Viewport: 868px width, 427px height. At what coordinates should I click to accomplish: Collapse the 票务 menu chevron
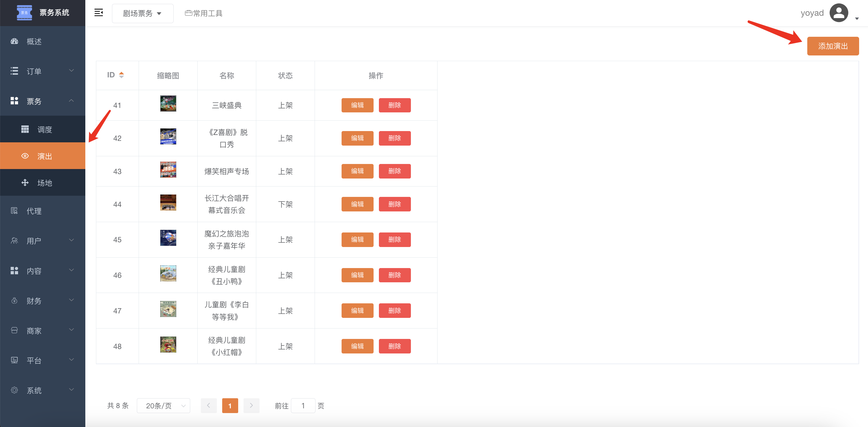click(71, 101)
